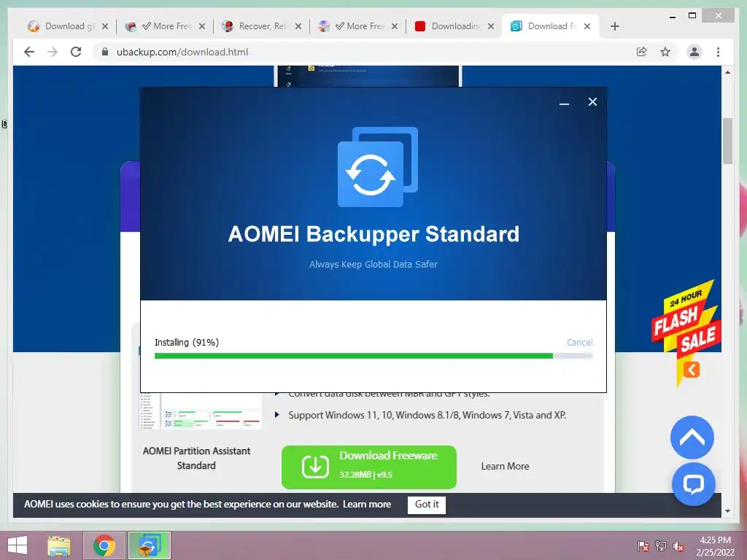Switch to 'Downloading' tab
This screenshot has height=560, width=747.
click(x=454, y=26)
